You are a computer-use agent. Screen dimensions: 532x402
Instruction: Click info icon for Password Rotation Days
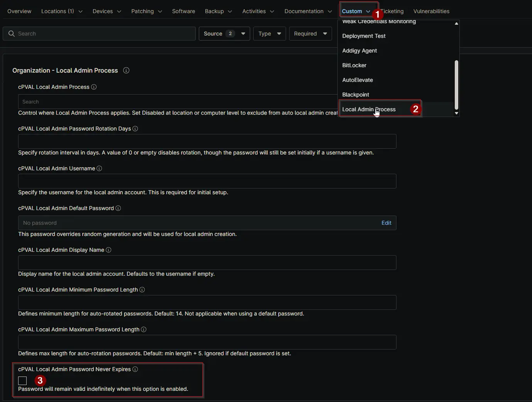coord(135,129)
